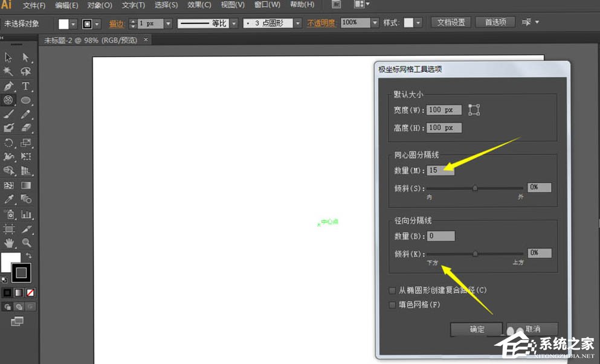Enable 从椭圆形创建复合路径 checkbox
600x364 pixels.
click(392, 290)
